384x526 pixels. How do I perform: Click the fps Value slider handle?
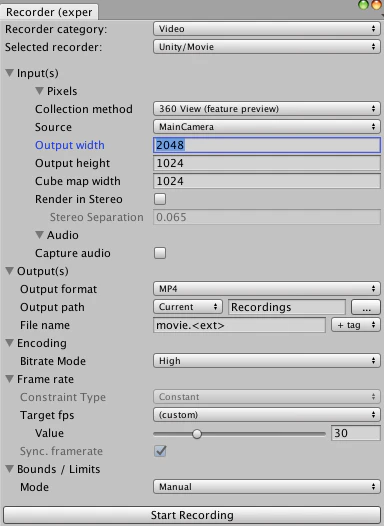coord(197,434)
